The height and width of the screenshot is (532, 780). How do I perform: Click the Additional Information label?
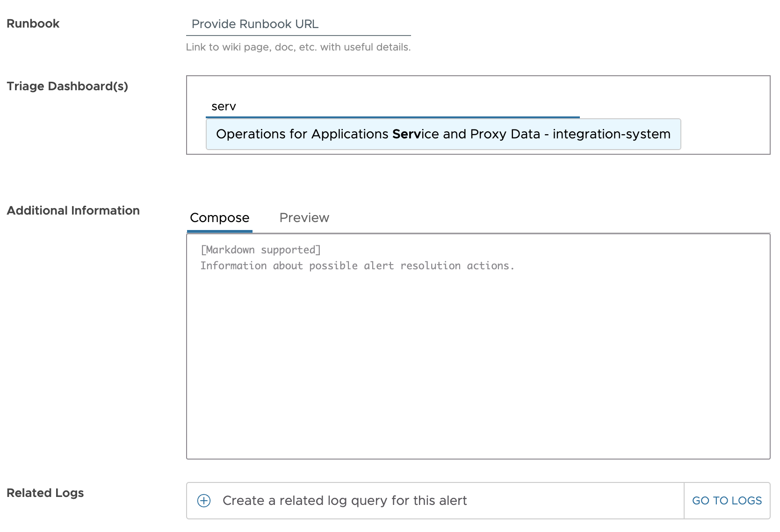click(x=73, y=211)
